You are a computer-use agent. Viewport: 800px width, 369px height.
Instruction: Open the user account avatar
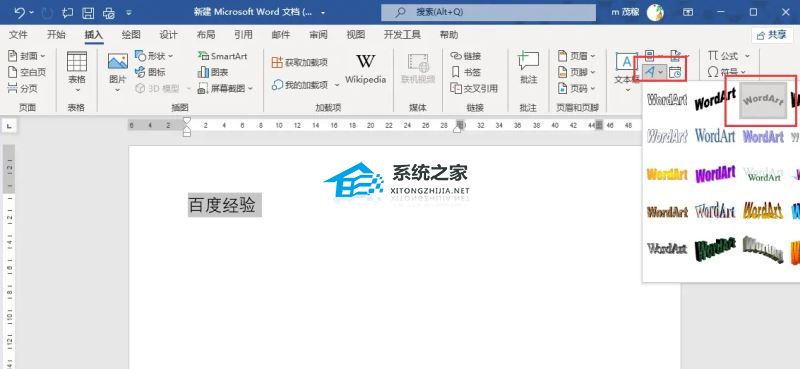tap(655, 12)
